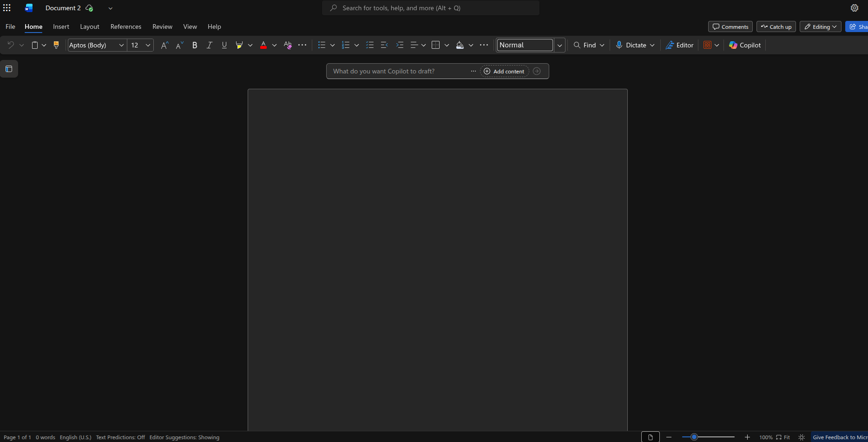Open the settings gear icon

pyautogui.click(x=854, y=8)
